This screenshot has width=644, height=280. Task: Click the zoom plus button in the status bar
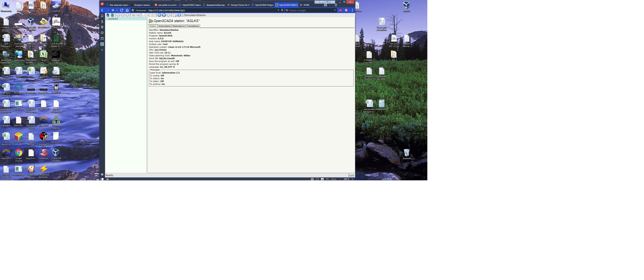coord(353,179)
